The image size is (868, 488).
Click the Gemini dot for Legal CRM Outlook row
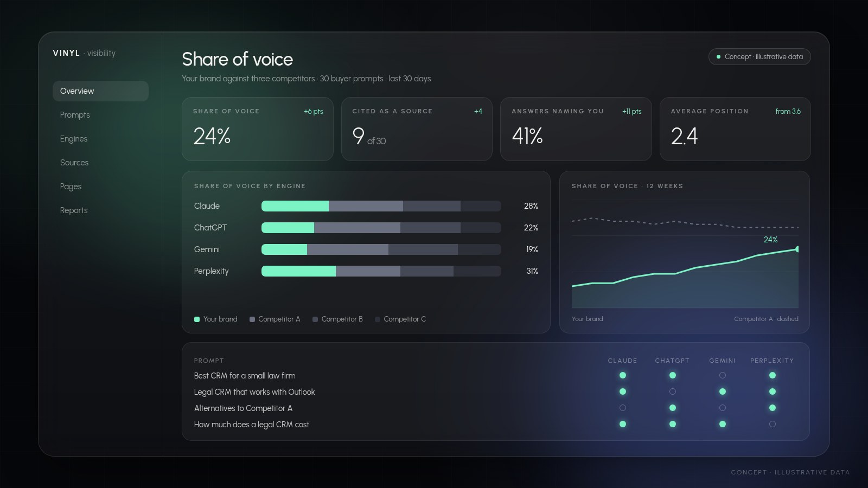pyautogui.click(x=723, y=391)
